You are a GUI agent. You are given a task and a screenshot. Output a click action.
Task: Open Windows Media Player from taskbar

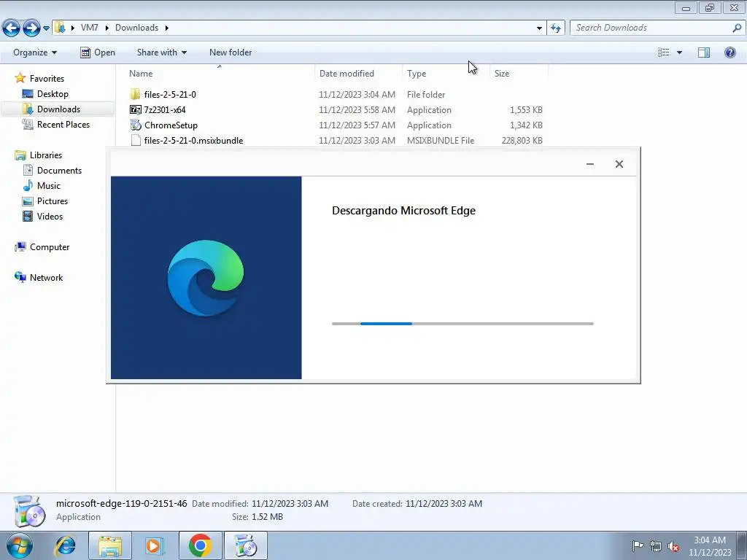tap(155, 545)
